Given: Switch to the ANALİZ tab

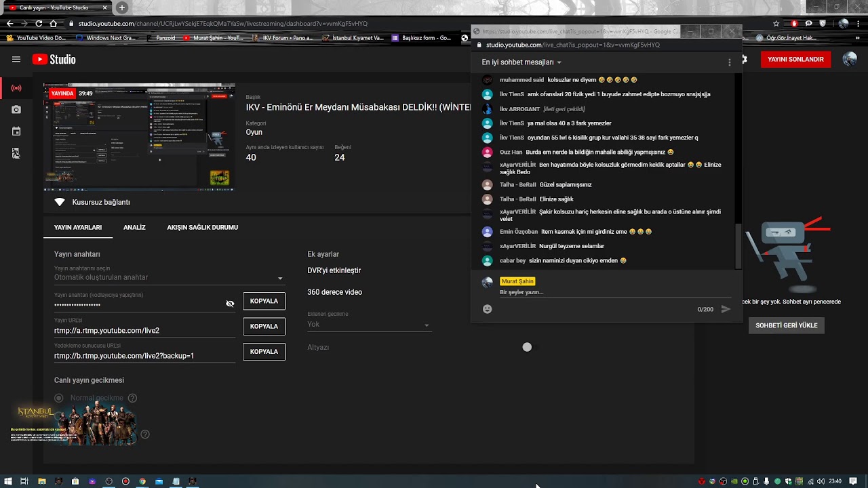Looking at the screenshot, I should coord(134,227).
